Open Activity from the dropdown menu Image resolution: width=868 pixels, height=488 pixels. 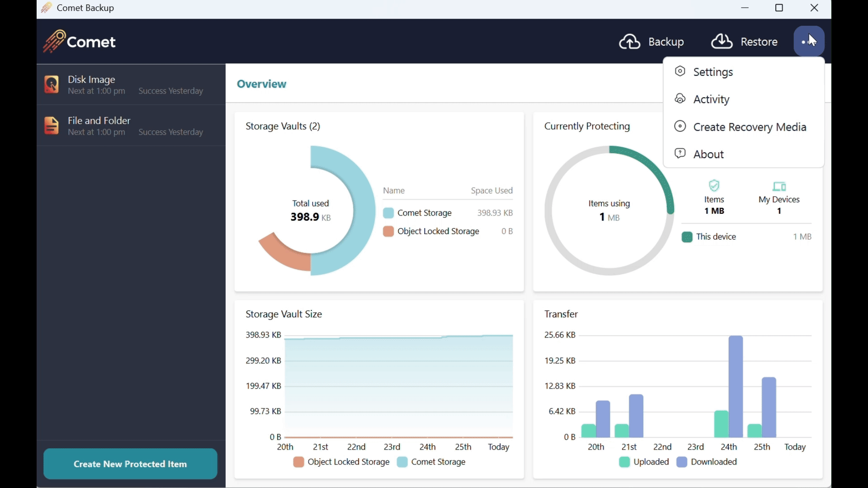tap(711, 99)
